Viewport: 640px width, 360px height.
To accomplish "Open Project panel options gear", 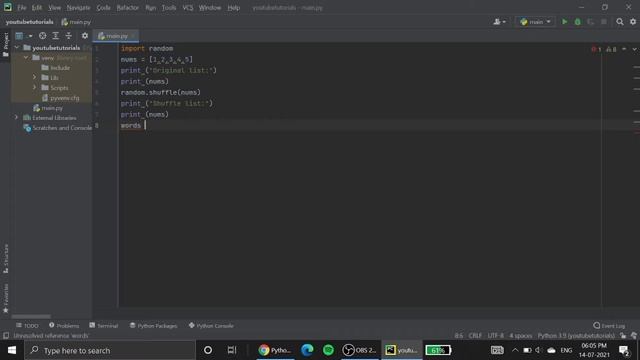I will click(x=84, y=36).
